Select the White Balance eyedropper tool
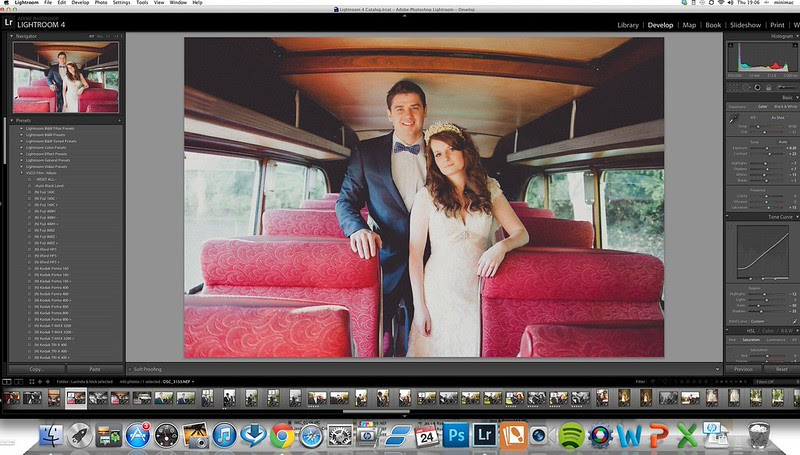Viewport: 800px width, 455px height. pyautogui.click(x=733, y=118)
